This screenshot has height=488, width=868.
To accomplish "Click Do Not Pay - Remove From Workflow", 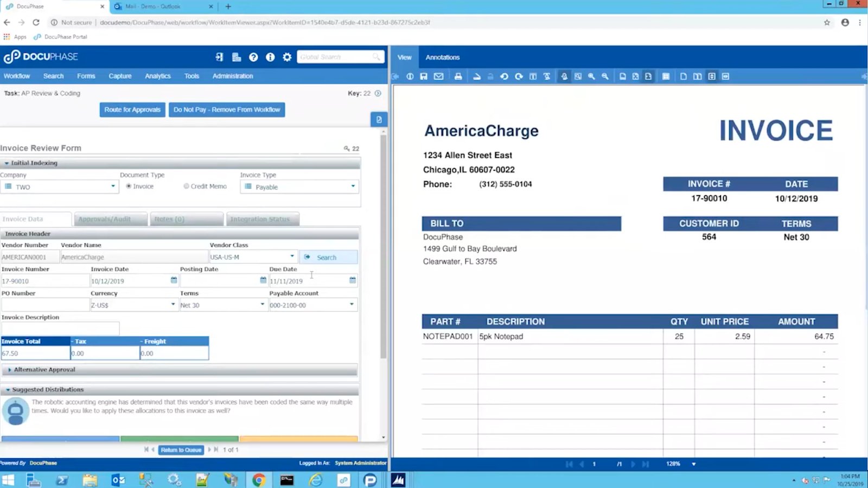I will (227, 110).
